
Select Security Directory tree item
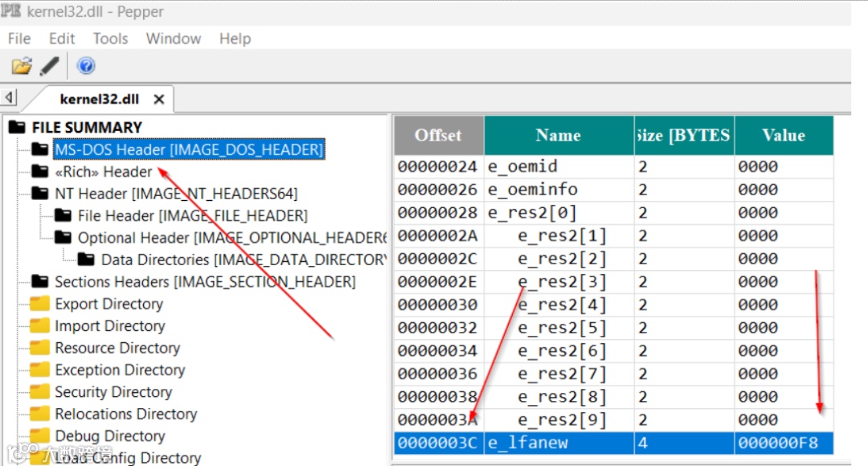113,392
